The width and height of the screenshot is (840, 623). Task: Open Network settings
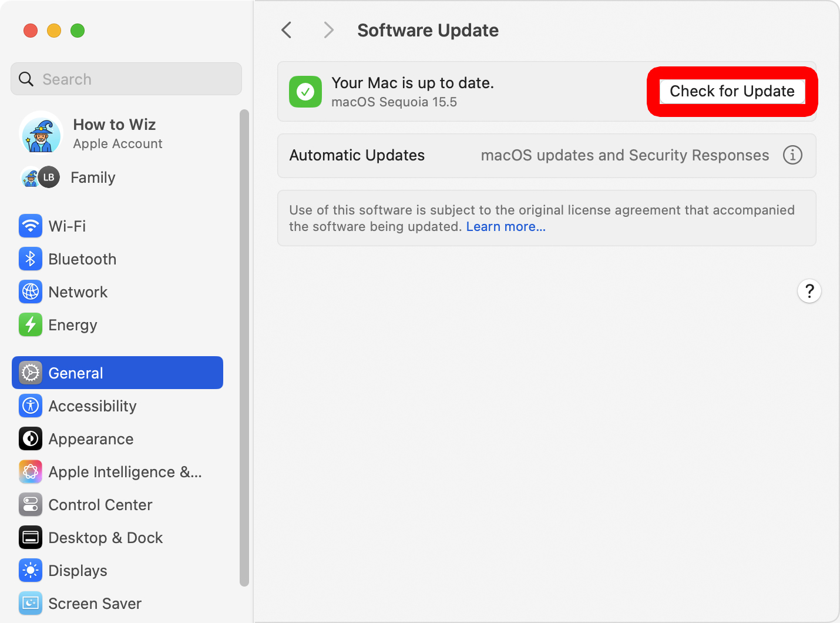click(78, 292)
